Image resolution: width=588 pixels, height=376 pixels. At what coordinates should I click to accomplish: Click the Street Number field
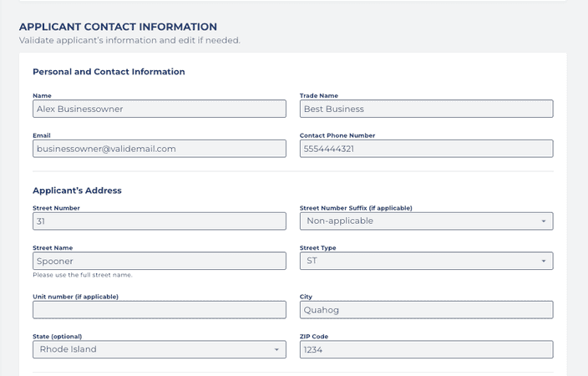pos(159,221)
